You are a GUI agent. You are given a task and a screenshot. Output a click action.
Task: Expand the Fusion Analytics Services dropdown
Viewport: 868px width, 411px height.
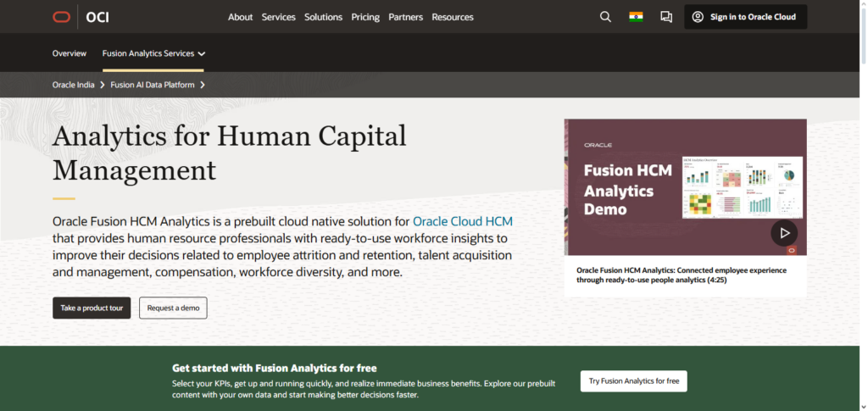153,53
